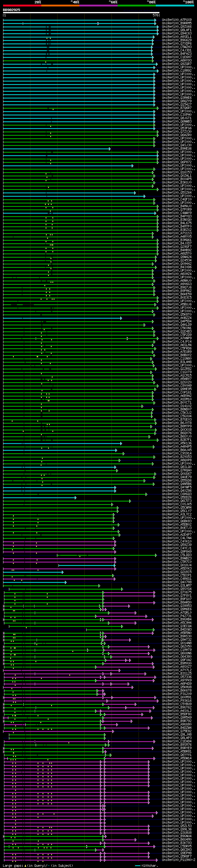Click the red ~20% legend bar
Viewport: 197px width, 868px height.
22,6
